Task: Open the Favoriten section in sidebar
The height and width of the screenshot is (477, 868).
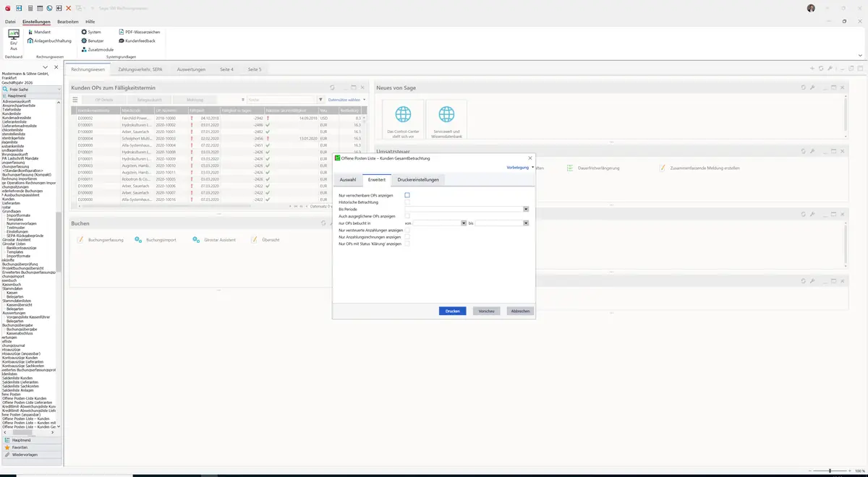Action: point(31,447)
